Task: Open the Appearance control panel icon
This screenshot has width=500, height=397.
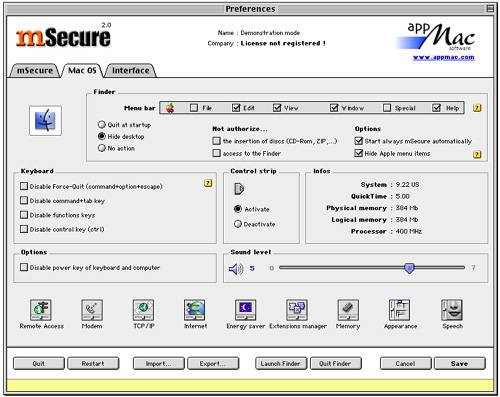Action: pyautogui.click(x=399, y=310)
